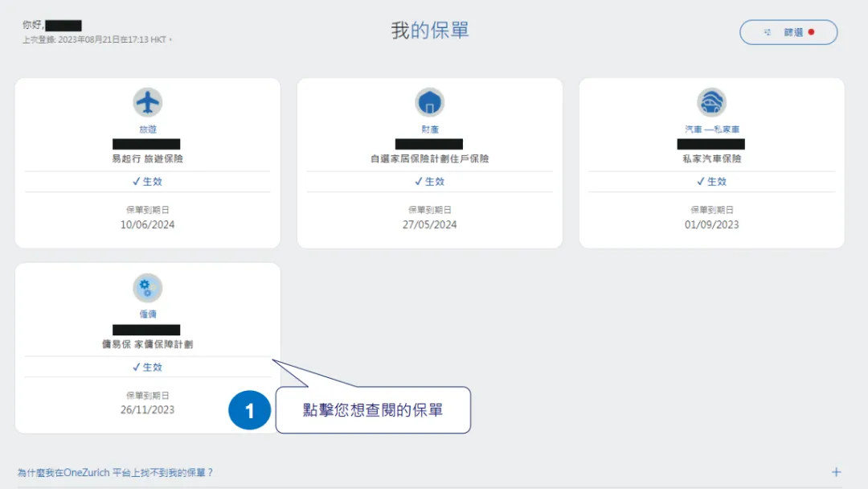The image size is (868, 489).
Task: Click the property house icon
Action: pyautogui.click(x=429, y=102)
